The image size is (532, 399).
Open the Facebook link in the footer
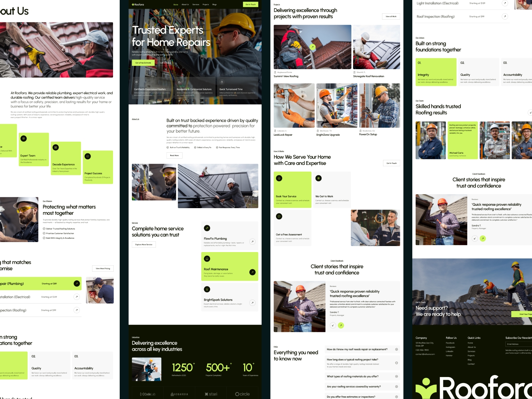tap(450, 342)
